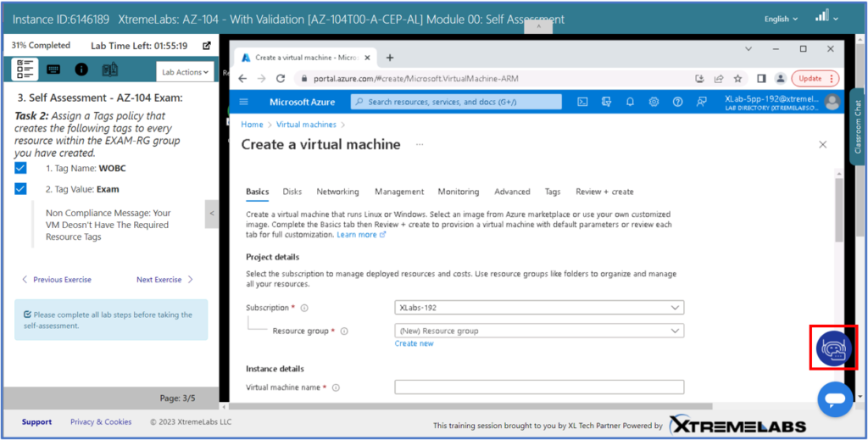Open the lab information icon
The width and height of the screenshot is (868, 440).
click(81, 70)
